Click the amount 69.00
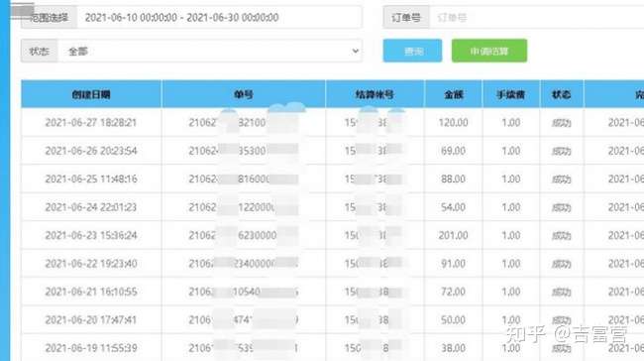644x361 pixels. pyautogui.click(x=453, y=151)
